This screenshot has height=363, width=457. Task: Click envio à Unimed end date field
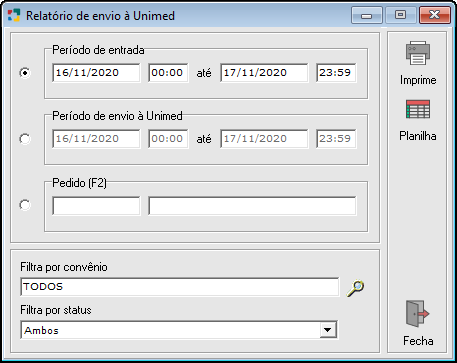[x=264, y=139]
